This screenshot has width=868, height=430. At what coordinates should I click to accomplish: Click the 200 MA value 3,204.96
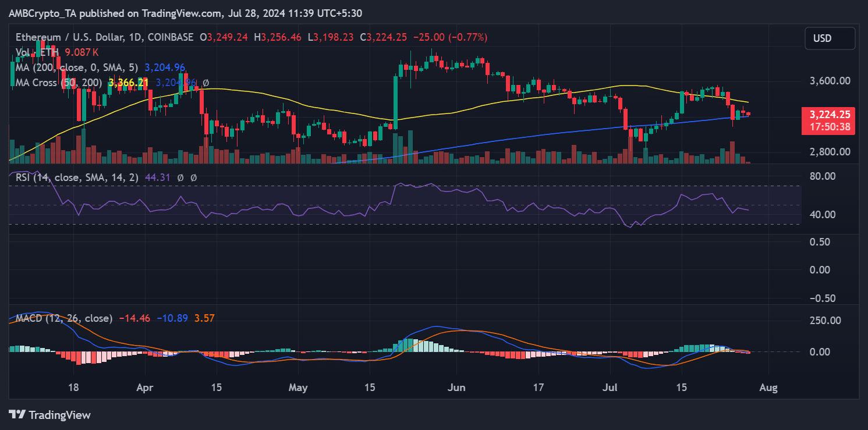165,67
